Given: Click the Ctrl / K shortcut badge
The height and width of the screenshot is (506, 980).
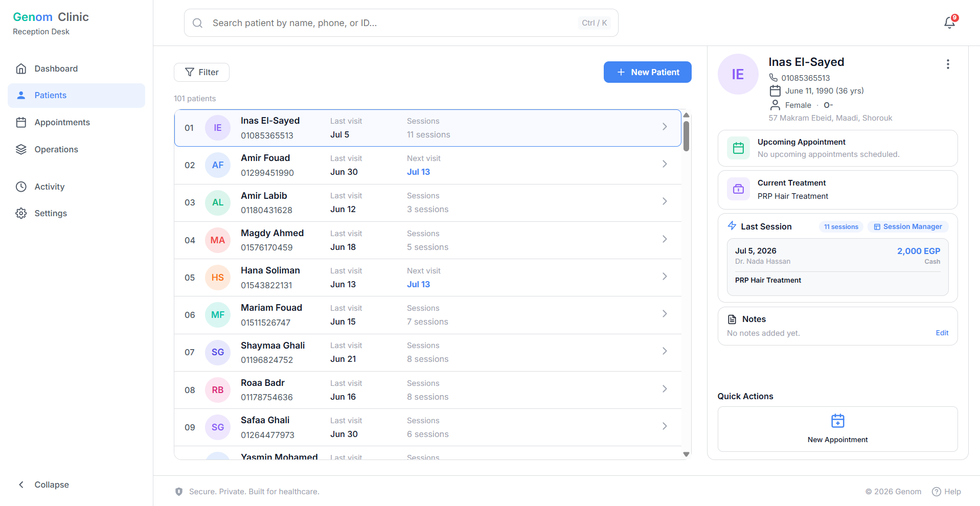Looking at the screenshot, I should coord(595,23).
